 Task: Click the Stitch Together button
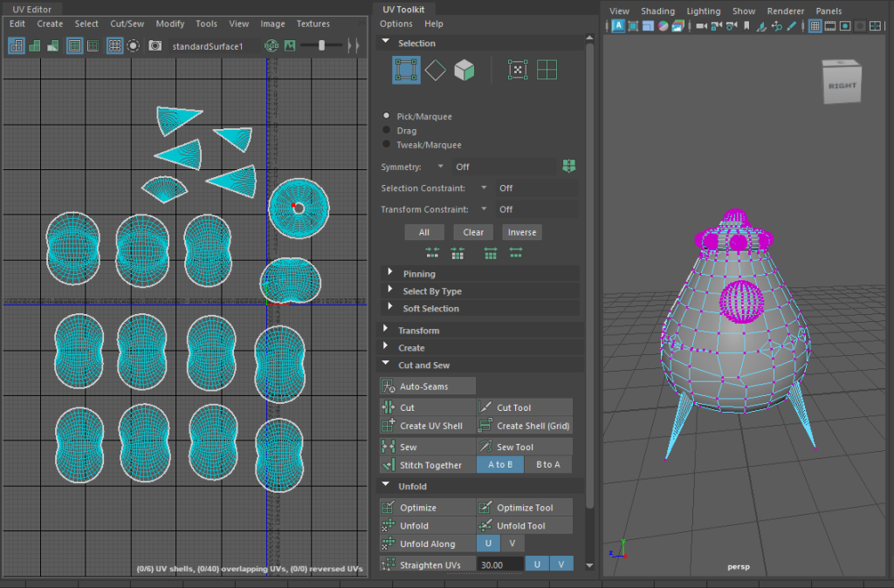427,465
